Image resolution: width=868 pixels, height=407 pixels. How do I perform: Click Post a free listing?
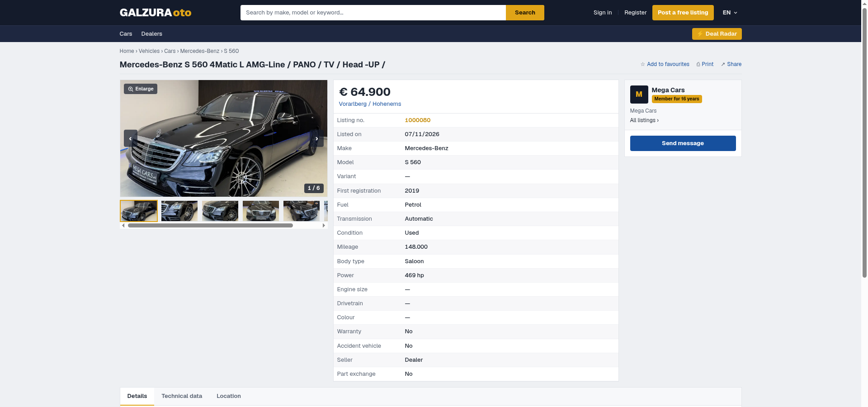pyautogui.click(x=683, y=13)
